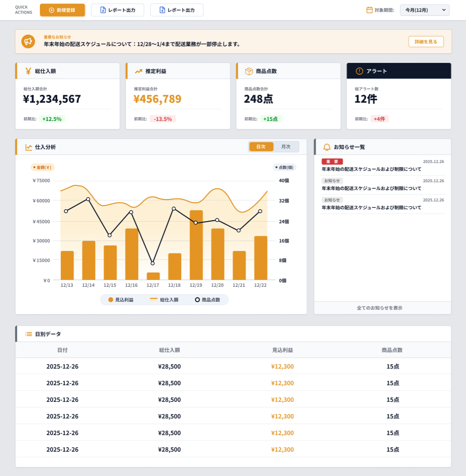Click the box icon beside 商品点数
The width and height of the screenshot is (466, 476).
pyautogui.click(x=249, y=71)
